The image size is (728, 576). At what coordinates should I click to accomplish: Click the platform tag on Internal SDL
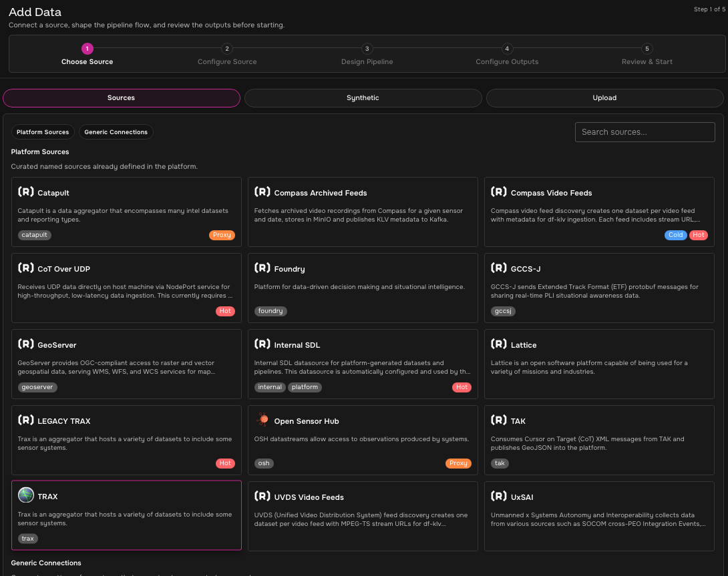[x=305, y=387]
